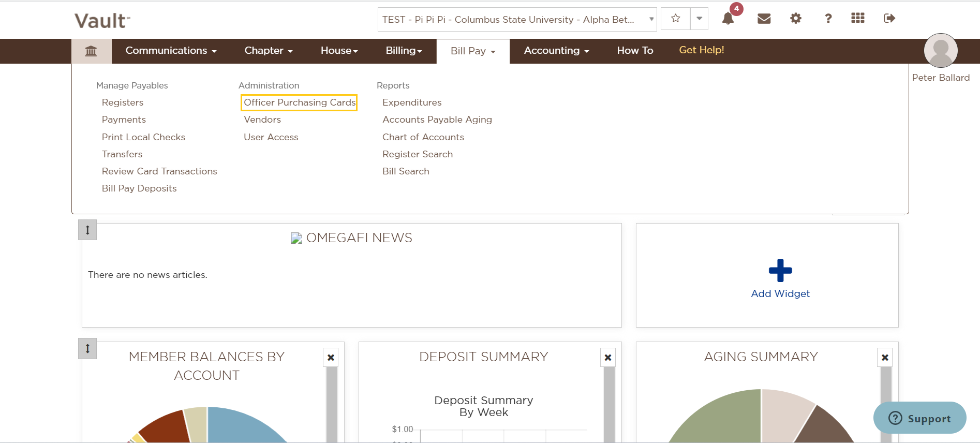Open the apps grid icon
The image size is (980, 443).
tap(858, 18)
